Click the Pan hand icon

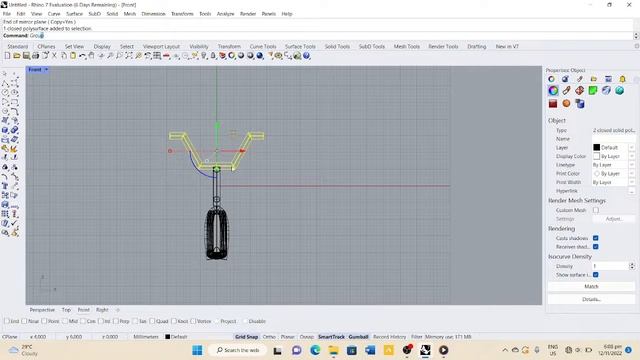point(91,56)
